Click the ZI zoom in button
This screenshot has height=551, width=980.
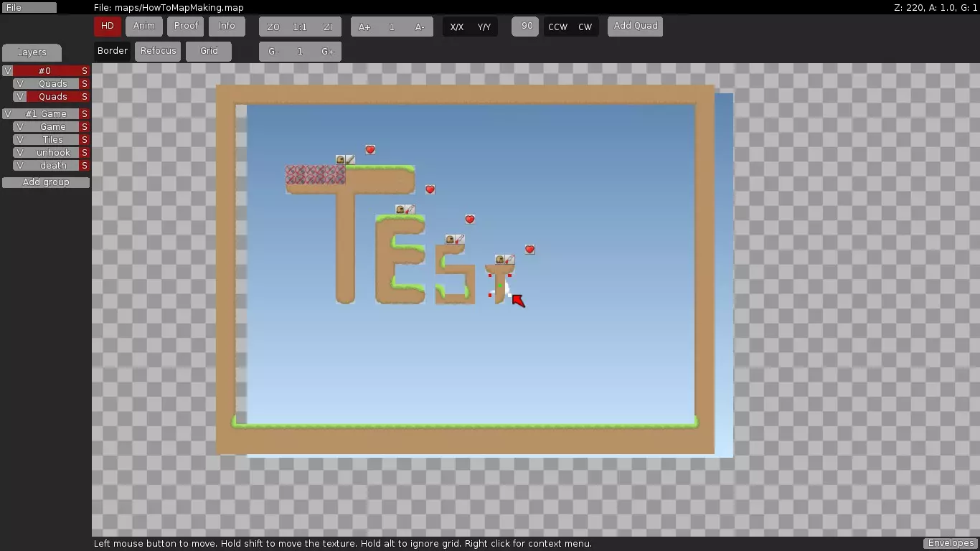coord(328,27)
